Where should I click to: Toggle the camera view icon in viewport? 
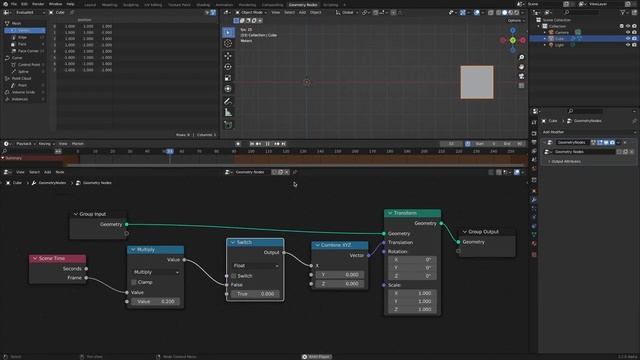[x=521, y=76]
